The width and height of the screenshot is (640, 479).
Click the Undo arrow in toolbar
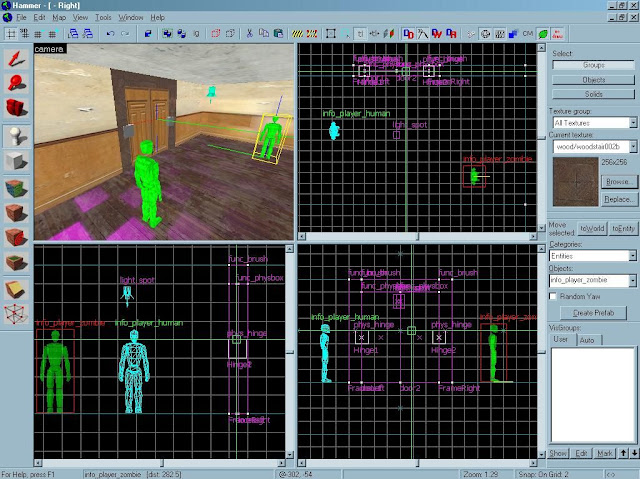[109, 33]
